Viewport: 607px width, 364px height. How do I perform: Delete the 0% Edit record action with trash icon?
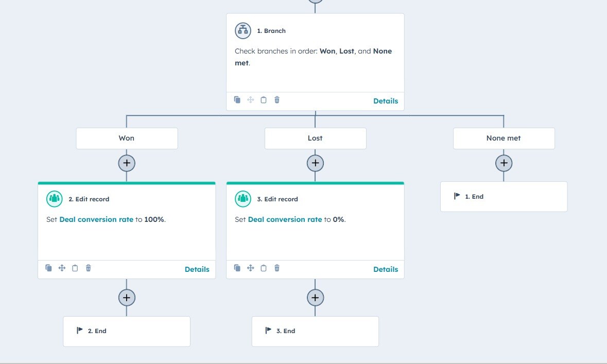277,268
